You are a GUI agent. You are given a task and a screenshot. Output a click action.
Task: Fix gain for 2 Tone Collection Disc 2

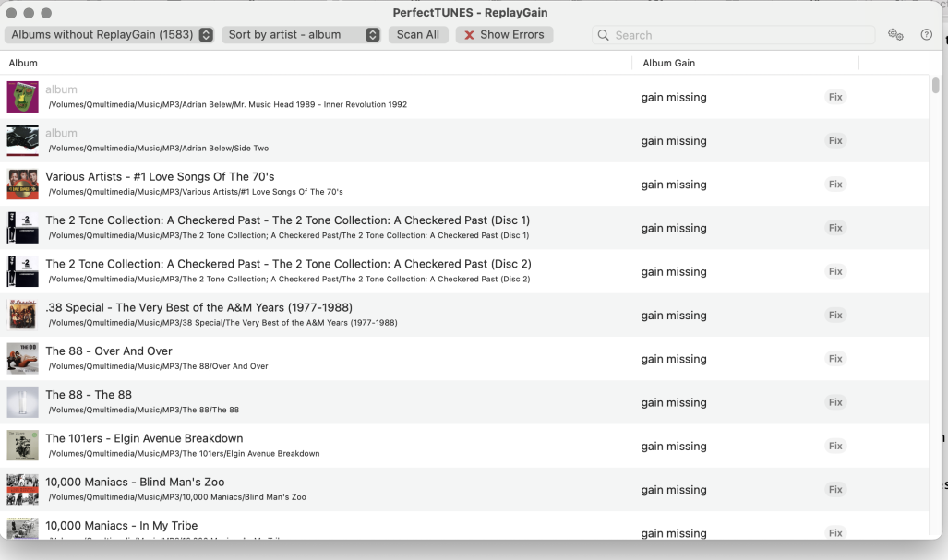pyautogui.click(x=835, y=272)
